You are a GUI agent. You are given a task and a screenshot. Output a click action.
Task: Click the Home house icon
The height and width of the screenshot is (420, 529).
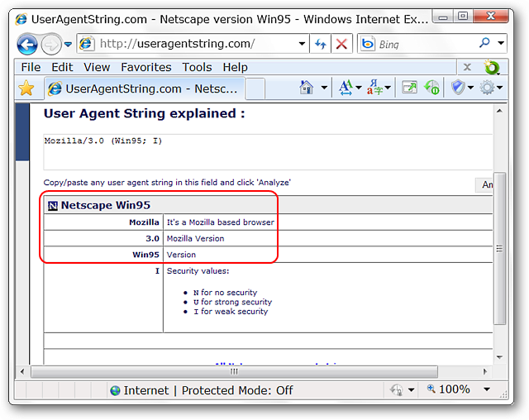[x=307, y=88]
